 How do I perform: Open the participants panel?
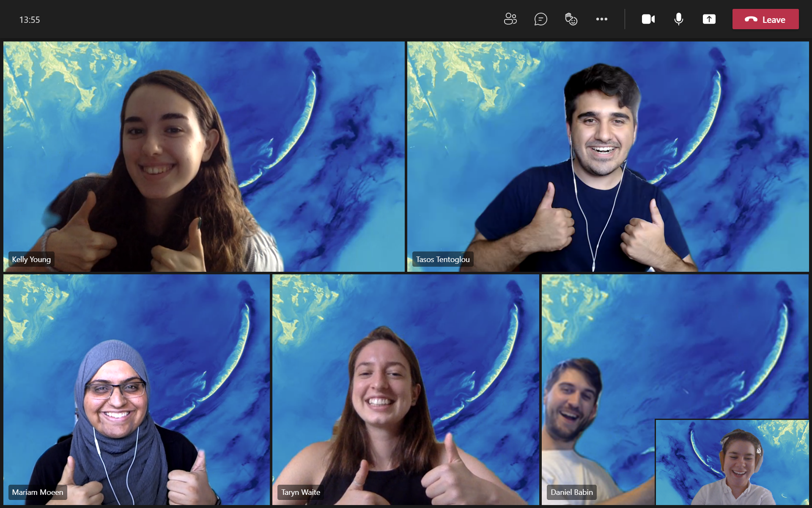510,19
